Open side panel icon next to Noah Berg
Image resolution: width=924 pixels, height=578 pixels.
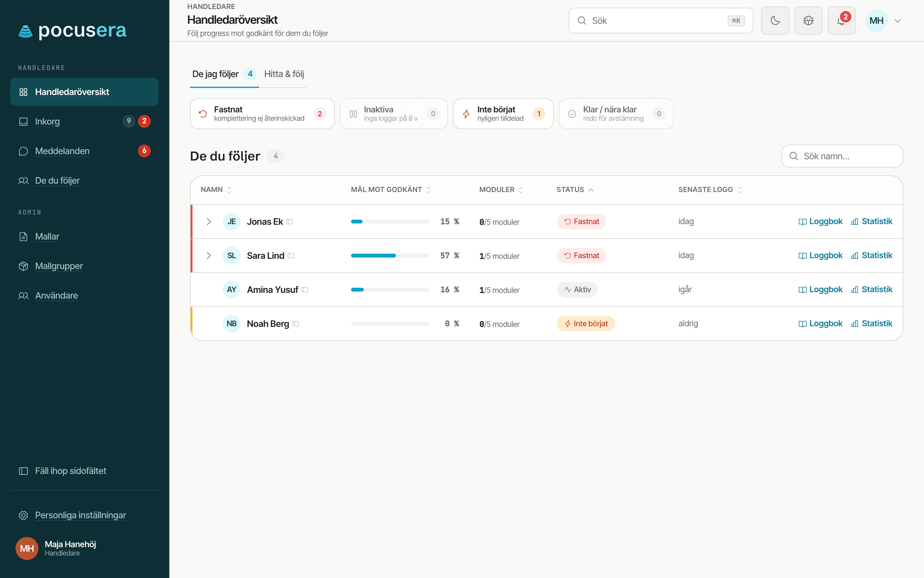tap(295, 324)
